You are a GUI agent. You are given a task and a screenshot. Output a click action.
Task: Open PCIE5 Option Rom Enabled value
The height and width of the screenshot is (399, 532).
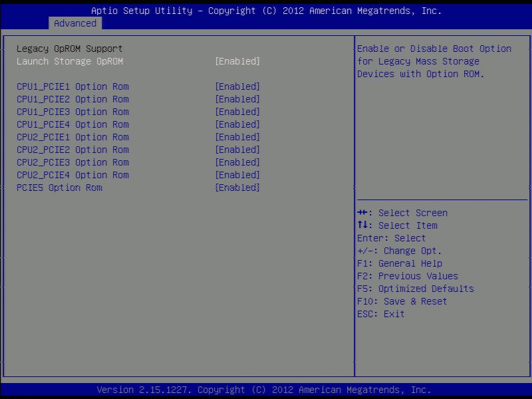point(237,188)
